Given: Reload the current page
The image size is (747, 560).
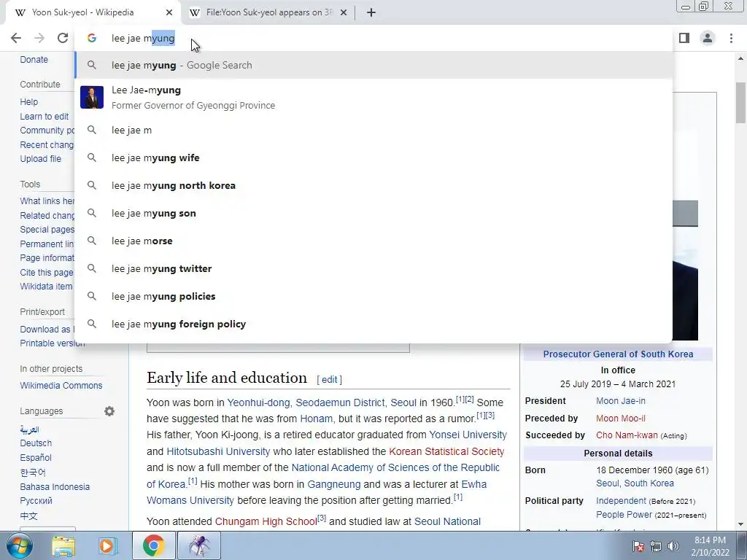Looking at the screenshot, I should pos(63,38).
